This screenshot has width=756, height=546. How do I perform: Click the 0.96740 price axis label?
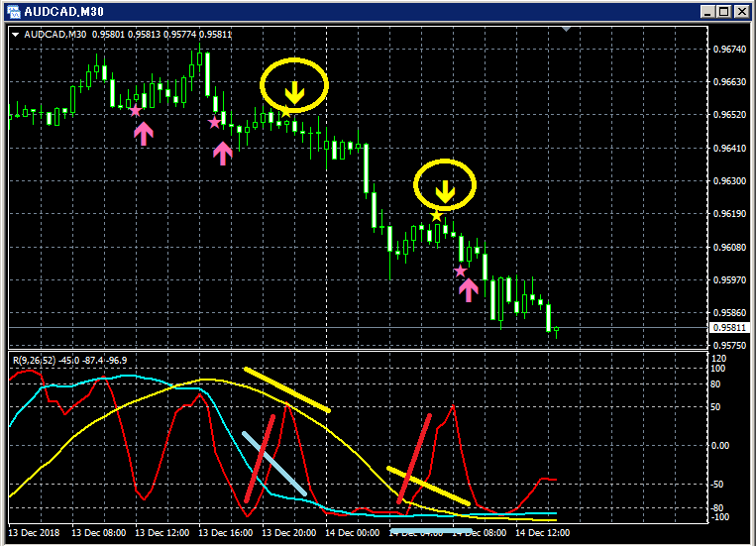(x=729, y=50)
